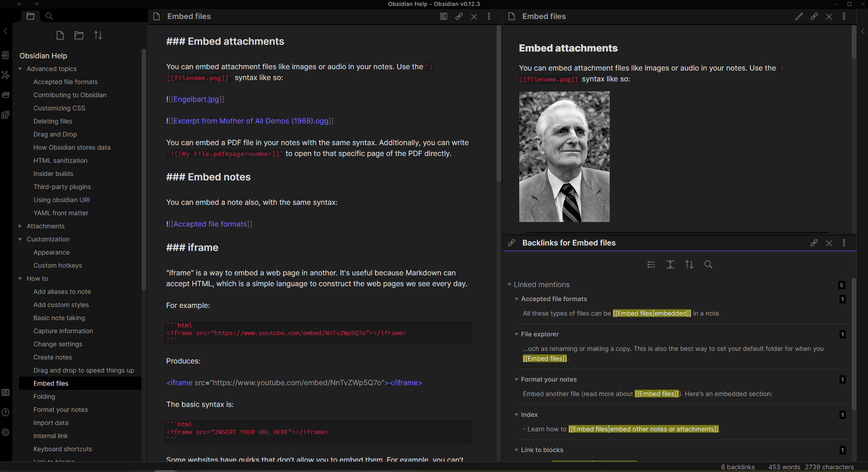This screenshot has width=868, height=472.
Task: Follow the Accepted file formats link in the editor
Action: point(210,224)
